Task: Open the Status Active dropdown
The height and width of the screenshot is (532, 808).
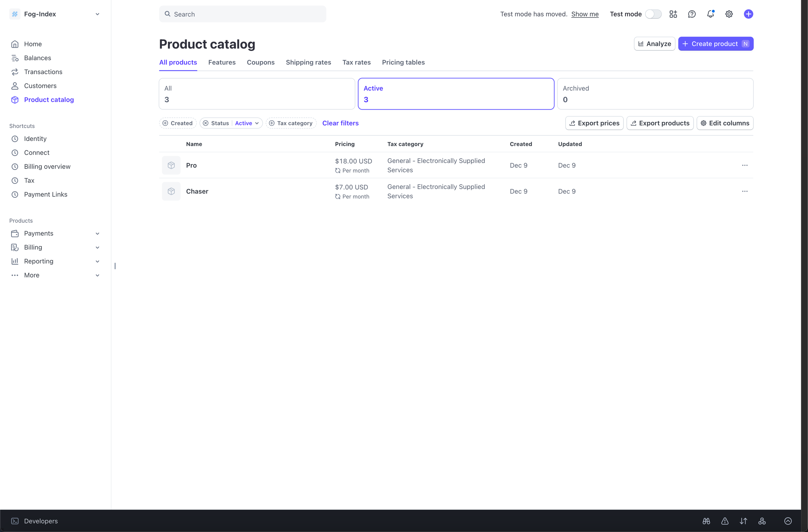Action: click(x=247, y=123)
